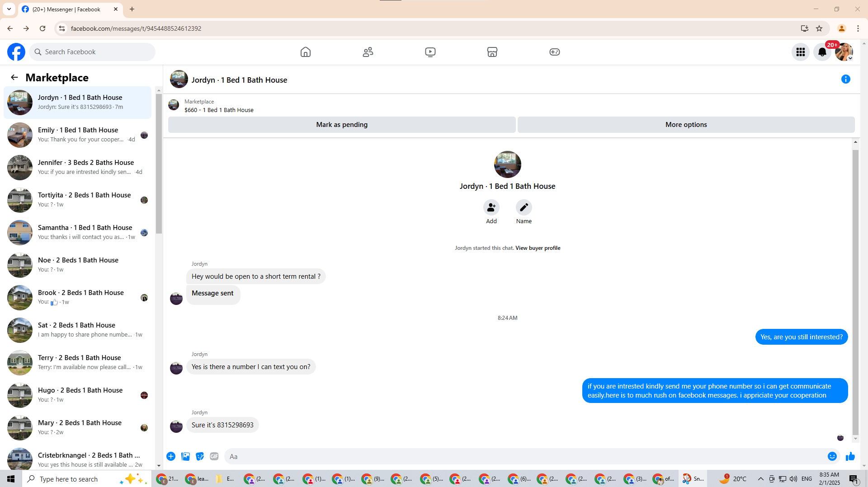Click message "Sure it's 8315298693"
This screenshot has width=868, height=487.
coord(222,425)
